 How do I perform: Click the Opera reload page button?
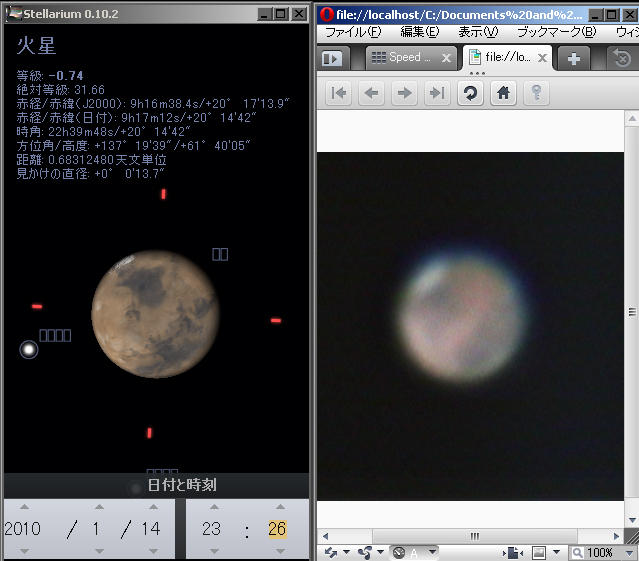pos(470,93)
